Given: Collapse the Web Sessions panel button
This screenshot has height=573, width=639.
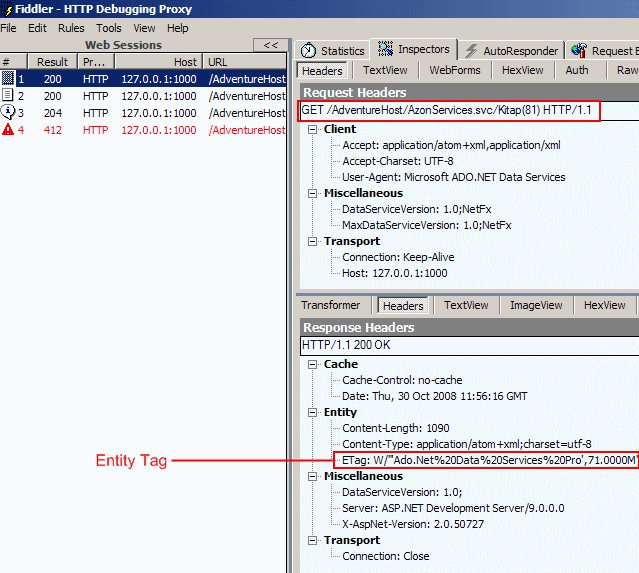Looking at the screenshot, I should [x=269, y=45].
